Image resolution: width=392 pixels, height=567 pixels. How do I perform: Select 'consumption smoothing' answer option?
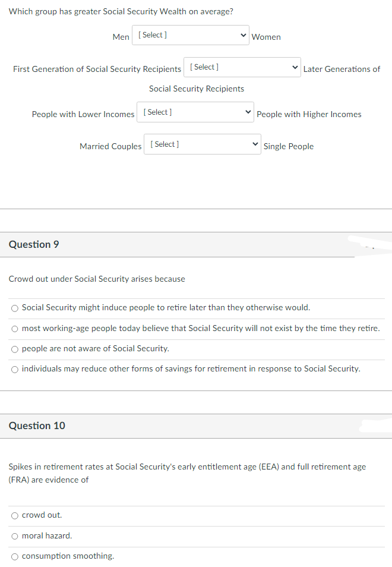tap(14, 556)
